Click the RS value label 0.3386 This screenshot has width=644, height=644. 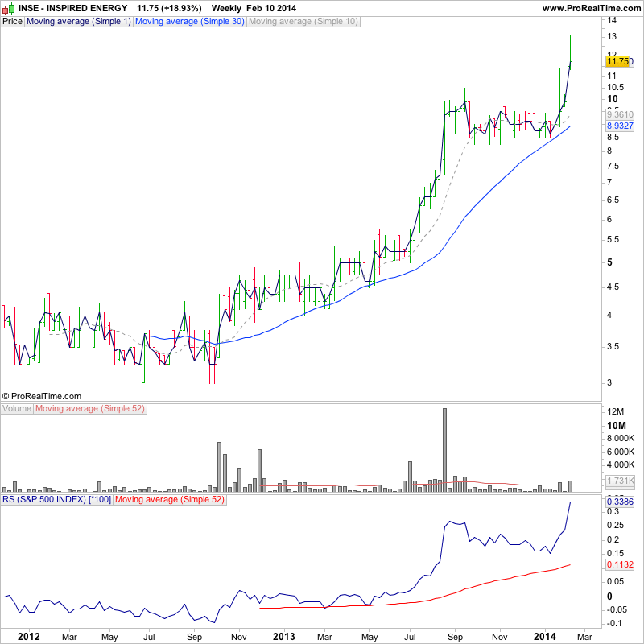[620, 502]
